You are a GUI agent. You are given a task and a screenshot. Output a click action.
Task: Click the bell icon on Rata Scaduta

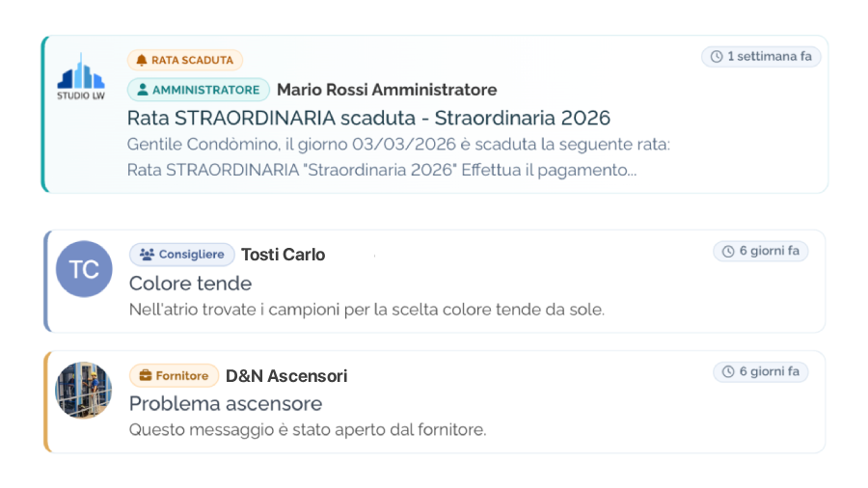[x=141, y=60]
